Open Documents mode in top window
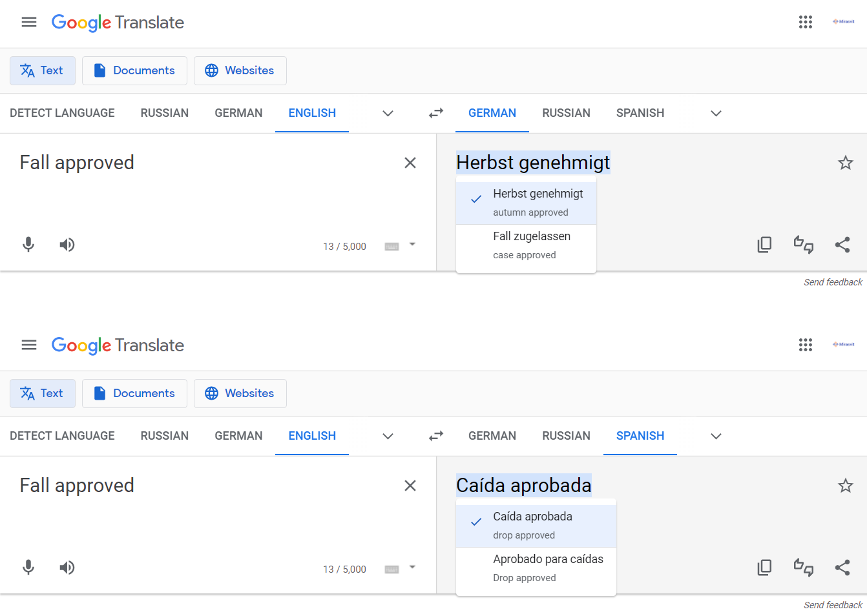 coord(134,70)
